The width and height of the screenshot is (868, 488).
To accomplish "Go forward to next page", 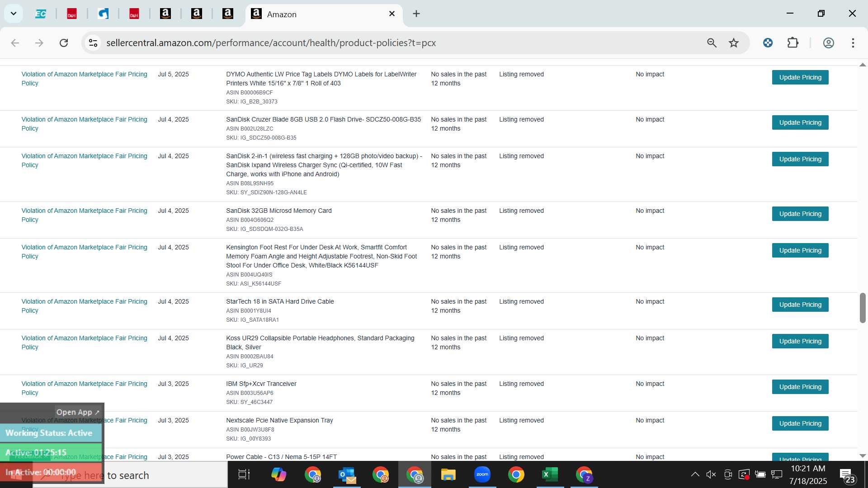I will [39, 43].
